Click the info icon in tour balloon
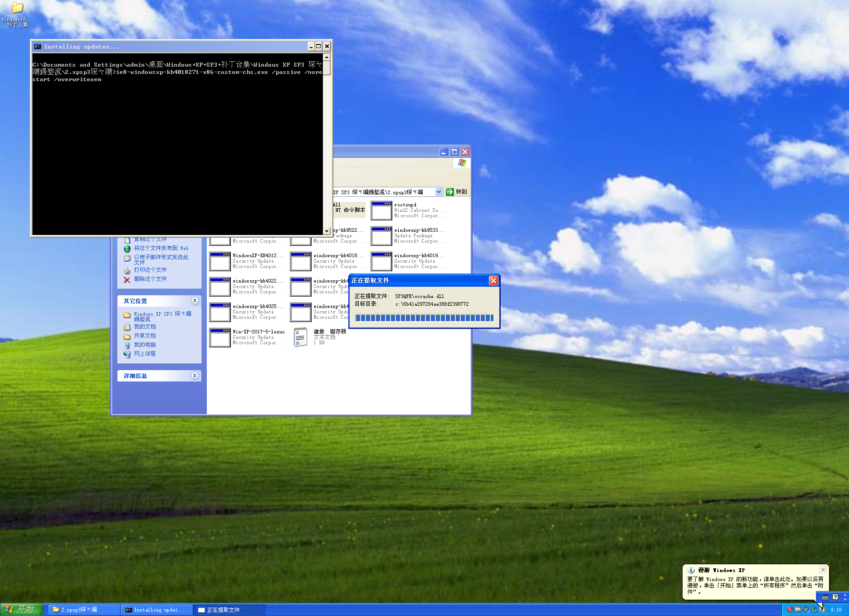 click(x=691, y=570)
